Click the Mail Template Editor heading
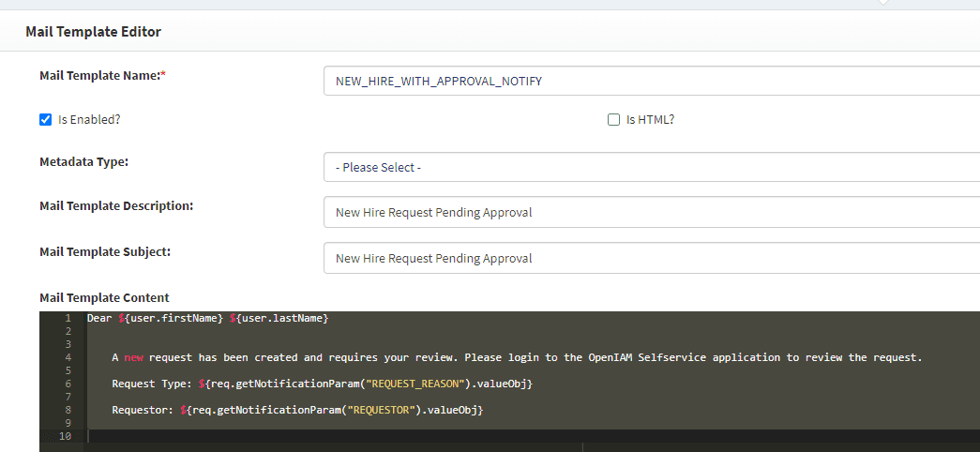 (94, 32)
